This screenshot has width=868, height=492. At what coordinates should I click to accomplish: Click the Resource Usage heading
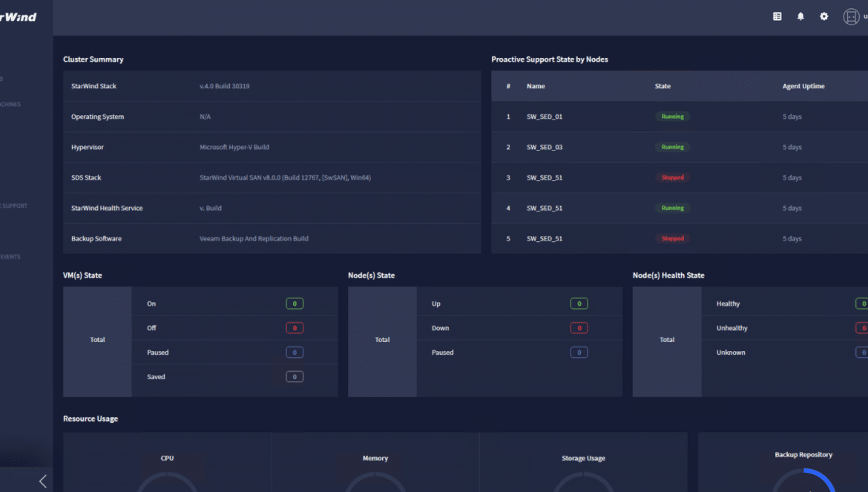tap(91, 419)
